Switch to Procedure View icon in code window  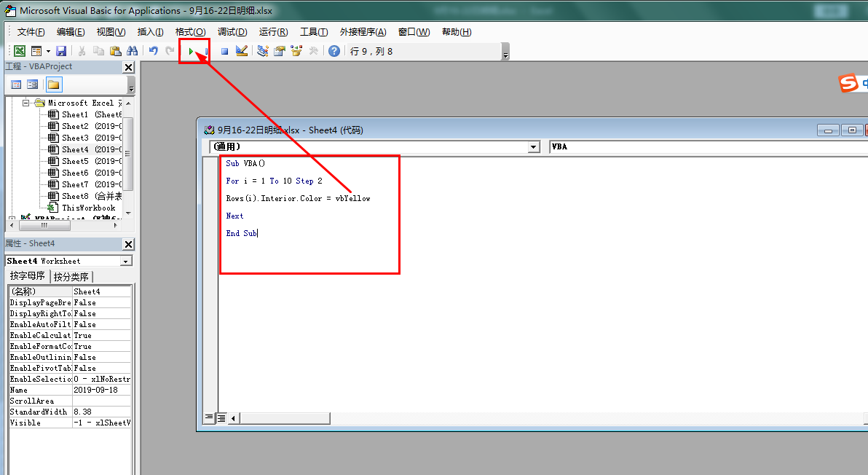[209, 417]
